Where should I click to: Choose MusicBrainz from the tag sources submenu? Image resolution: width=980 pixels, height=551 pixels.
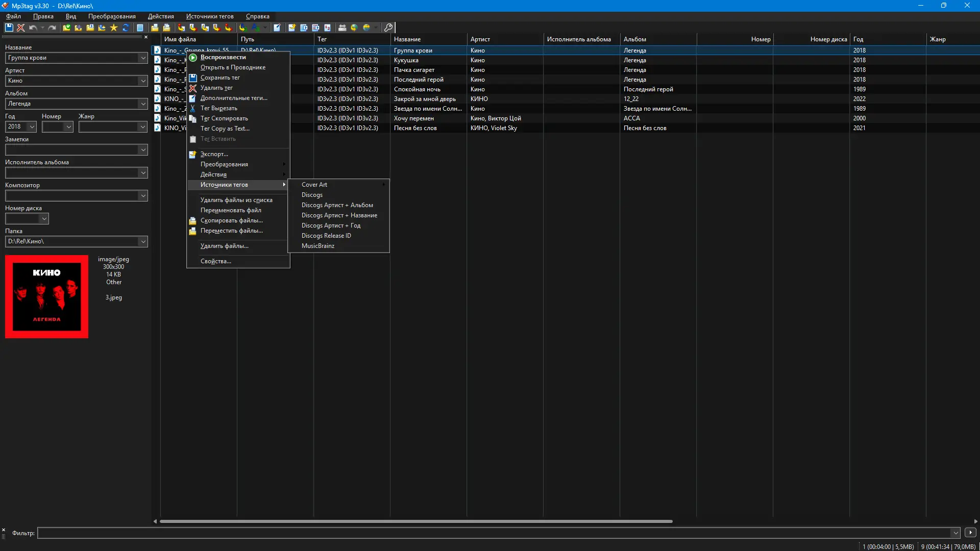click(x=318, y=246)
